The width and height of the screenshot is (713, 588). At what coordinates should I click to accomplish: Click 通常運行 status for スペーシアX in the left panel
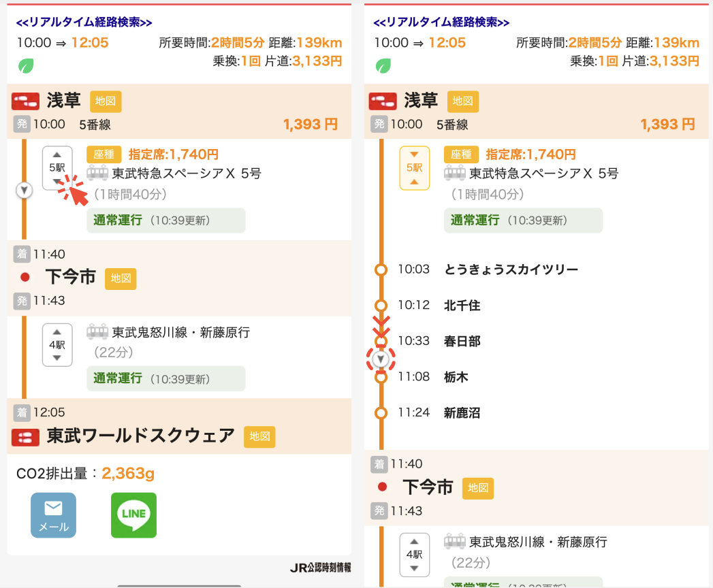pyautogui.click(x=166, y=220)
